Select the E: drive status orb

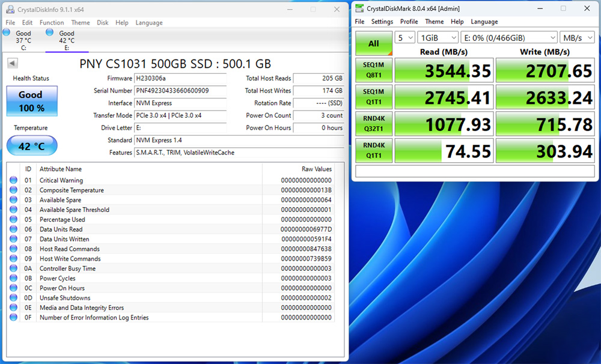tap(49, 32)
